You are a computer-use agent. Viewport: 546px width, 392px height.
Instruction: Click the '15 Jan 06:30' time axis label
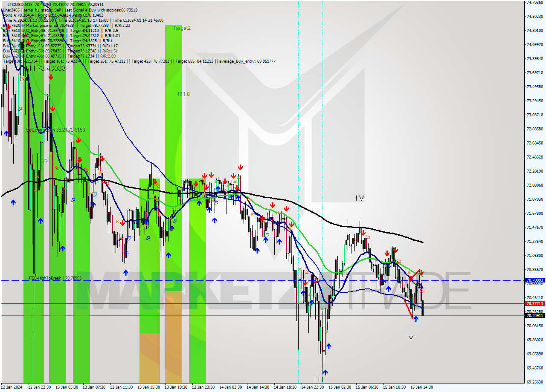[367, 387]
